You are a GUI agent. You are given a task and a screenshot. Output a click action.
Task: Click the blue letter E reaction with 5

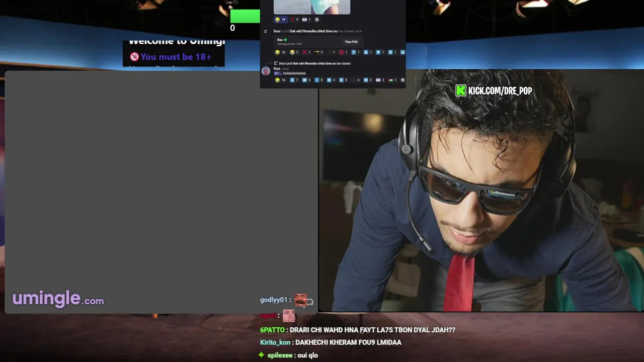[x=343, y=80]
